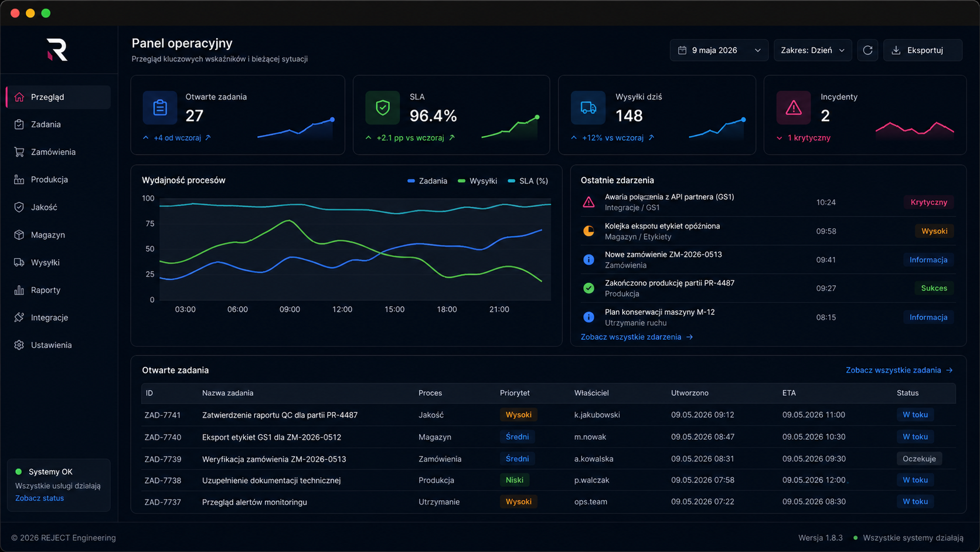Image resolution: width=980 pixels, height=552 pixels.
Task: Toggle the Zadania series in chart legend
Action: (x=427, y=181)
